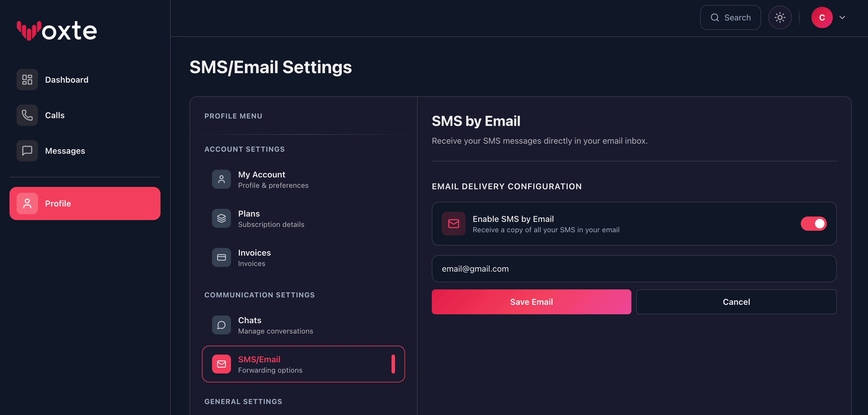Viewport: 868px width, 415px height.
Task: Click the Plans layers icon
Action: pos(221,218)
